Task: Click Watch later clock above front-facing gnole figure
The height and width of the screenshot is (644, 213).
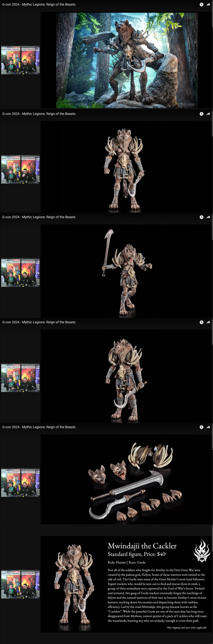Action: (x=201, y=114)
